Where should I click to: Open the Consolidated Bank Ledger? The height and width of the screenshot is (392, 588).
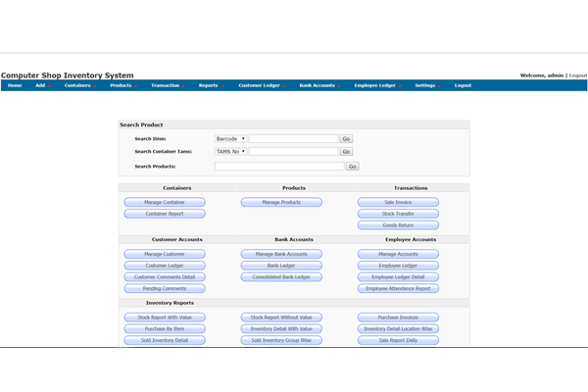[x=281, y=277]
